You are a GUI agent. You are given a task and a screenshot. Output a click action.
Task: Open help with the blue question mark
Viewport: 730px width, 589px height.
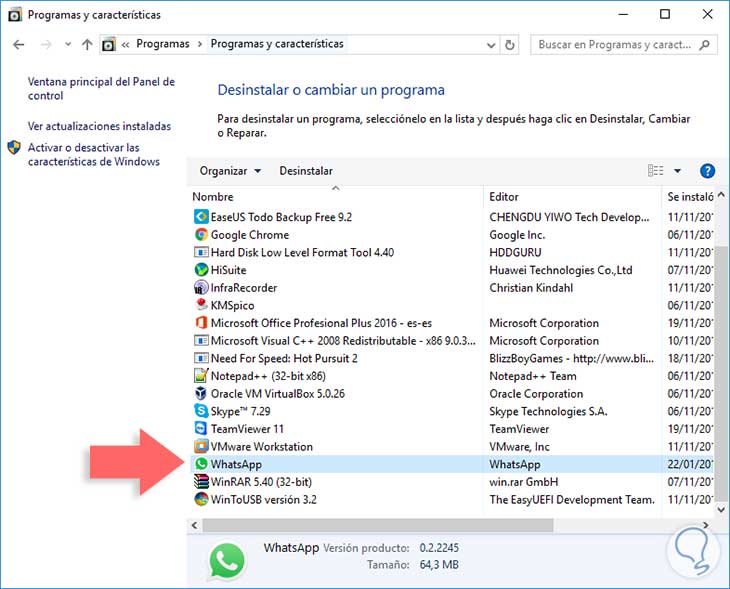pyautogui.click(x=707, y=171)
